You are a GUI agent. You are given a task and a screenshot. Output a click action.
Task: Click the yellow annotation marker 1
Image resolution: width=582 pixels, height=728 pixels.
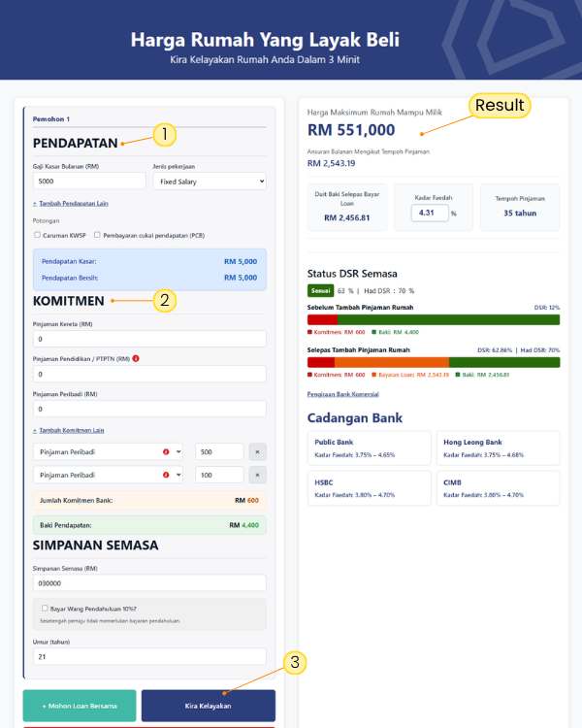pyautogui.click(x=165, y=135)
